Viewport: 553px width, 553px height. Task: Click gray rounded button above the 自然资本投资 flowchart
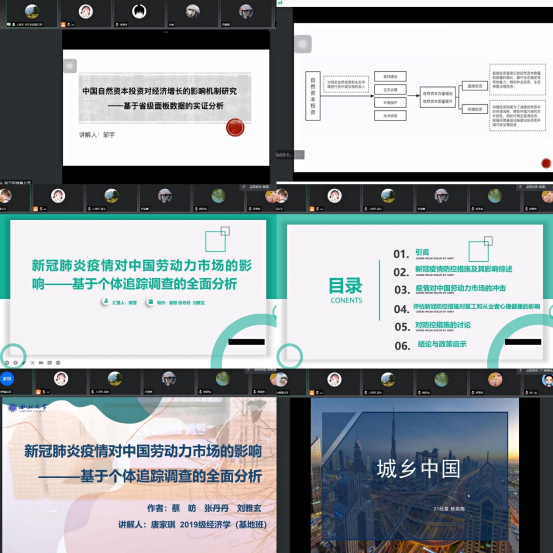(303, 44)
